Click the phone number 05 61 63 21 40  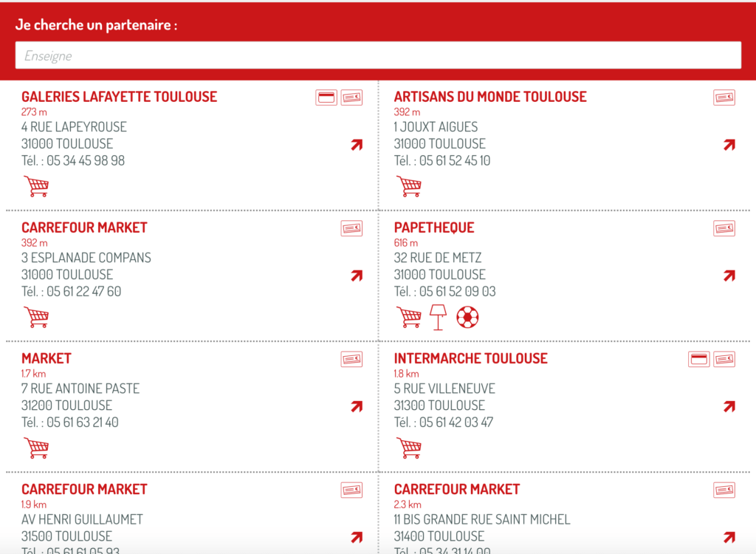[x=83, y=423]
